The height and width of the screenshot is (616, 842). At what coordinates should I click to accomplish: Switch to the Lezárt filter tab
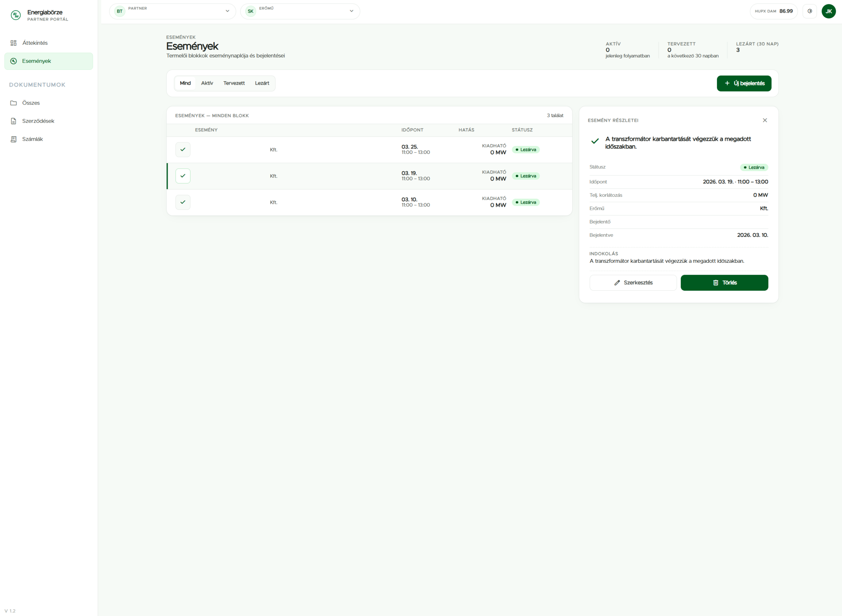click(262, 83)
